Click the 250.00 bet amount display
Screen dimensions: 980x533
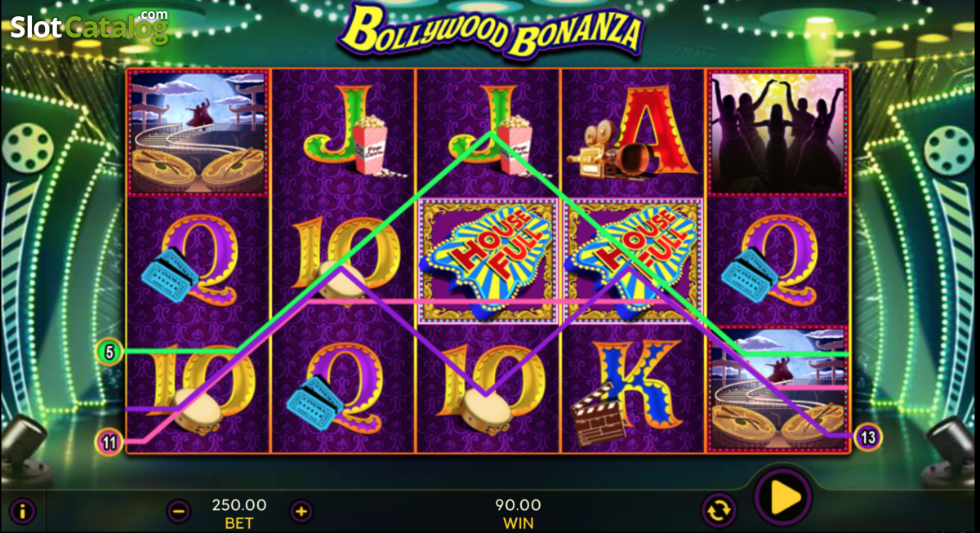point(239,505)
